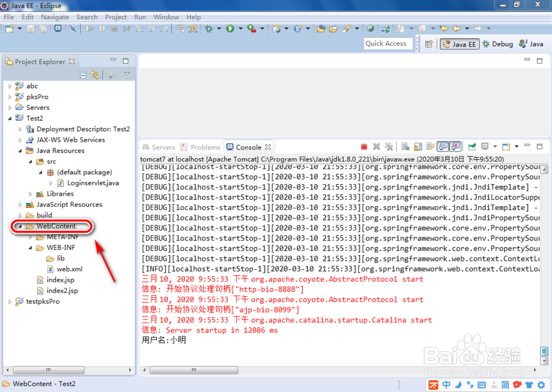Click the Back navigation arrow icon
552x392 pixels.
(457, 29)
